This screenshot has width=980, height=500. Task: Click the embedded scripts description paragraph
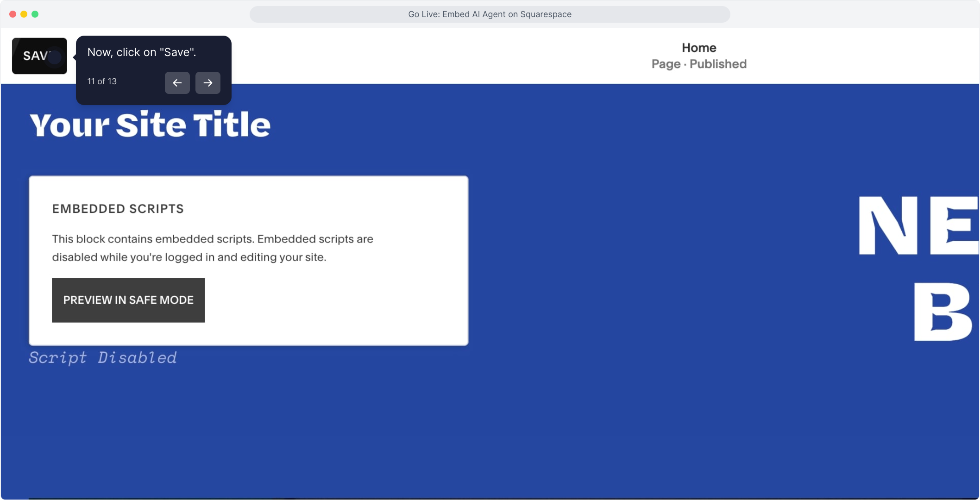(212, 248)
